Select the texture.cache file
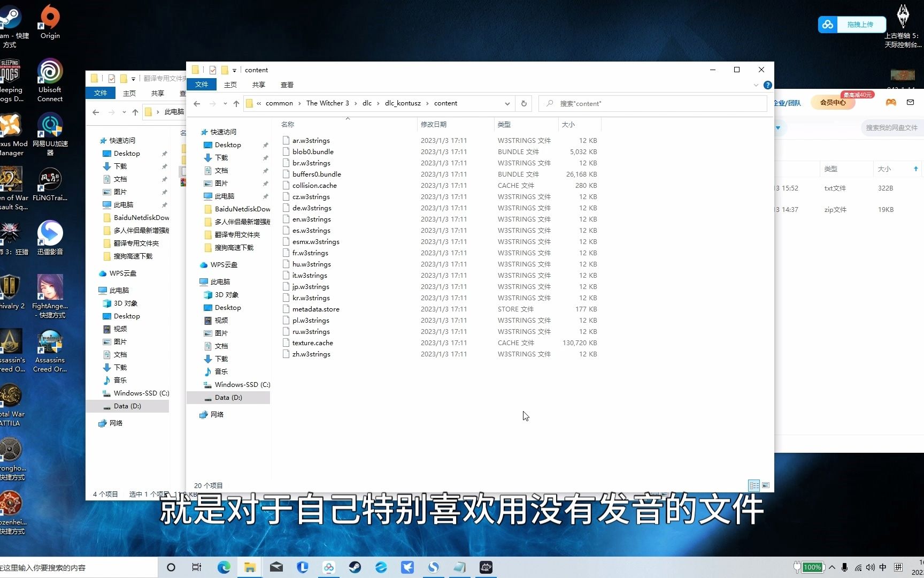 (312, 343)
